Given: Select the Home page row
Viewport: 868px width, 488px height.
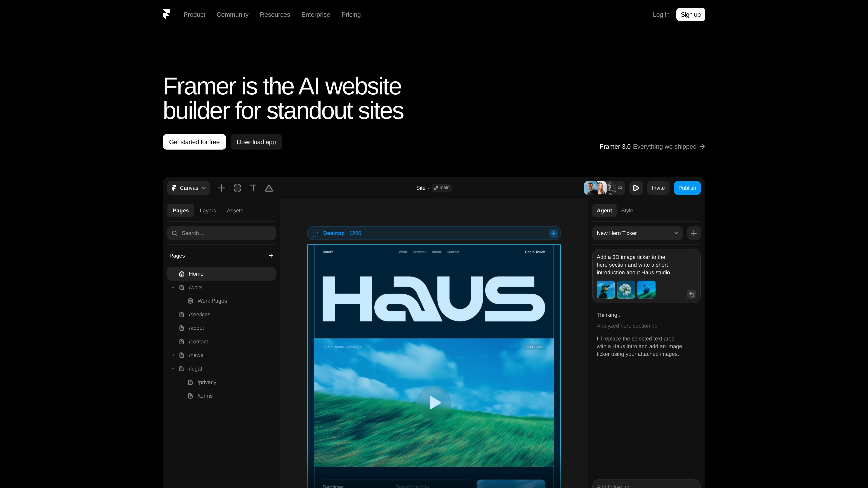Looking at the screenshot, I should [221, 274].
